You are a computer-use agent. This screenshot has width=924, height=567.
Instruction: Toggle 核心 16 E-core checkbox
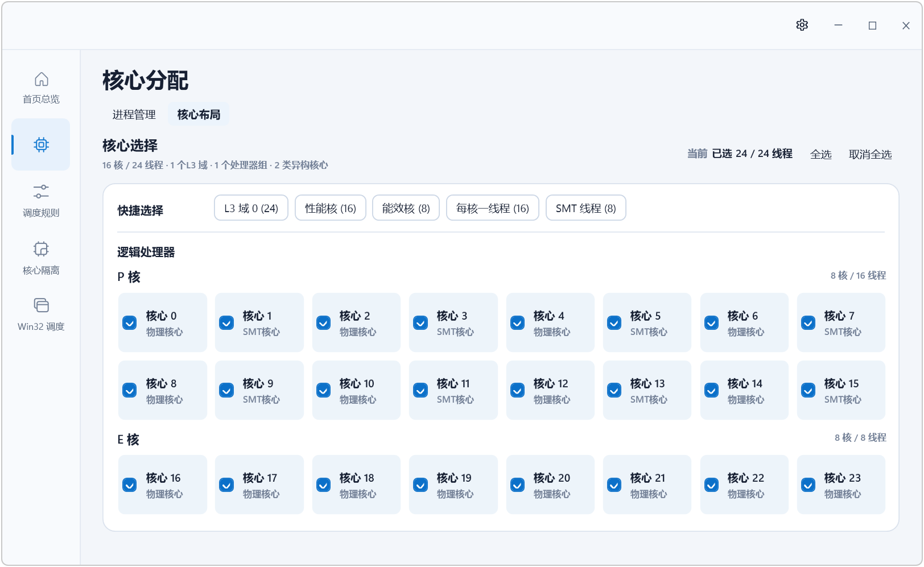130,485
